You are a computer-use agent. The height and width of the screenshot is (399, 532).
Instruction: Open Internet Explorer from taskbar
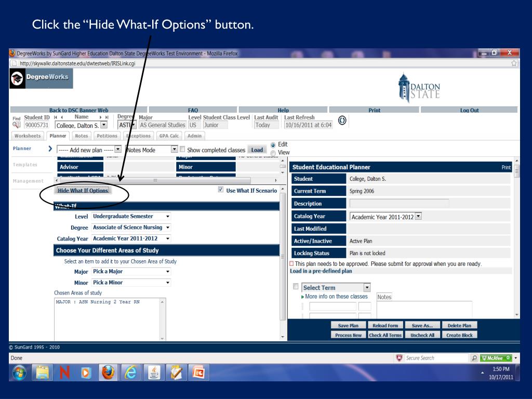[x=130, y=373]
